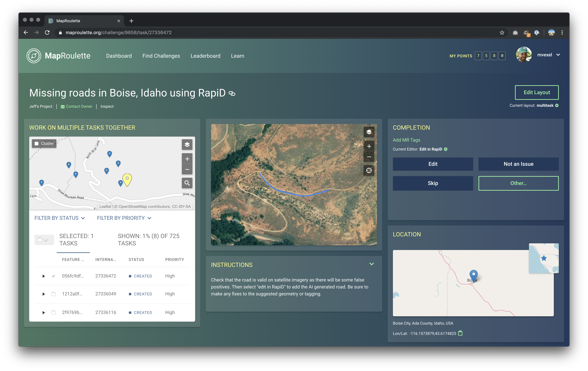Go to the Leaderboard page
588x371 pixels.
(x=205, y=56)
